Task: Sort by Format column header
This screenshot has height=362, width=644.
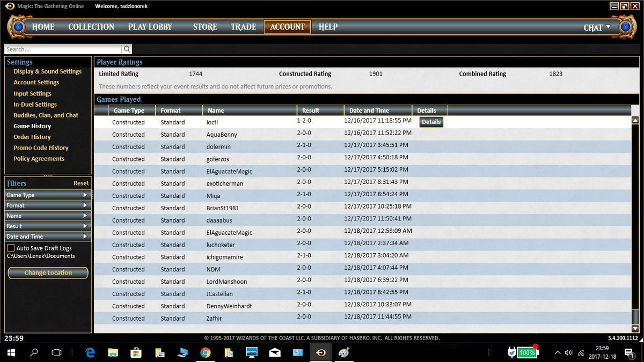Action: tap(179, 110)
